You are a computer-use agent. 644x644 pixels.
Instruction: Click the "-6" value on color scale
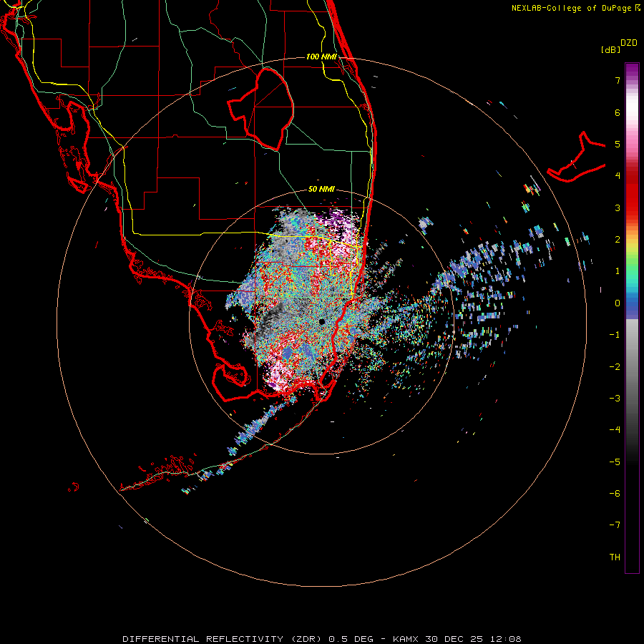click(x=615, y=493)
